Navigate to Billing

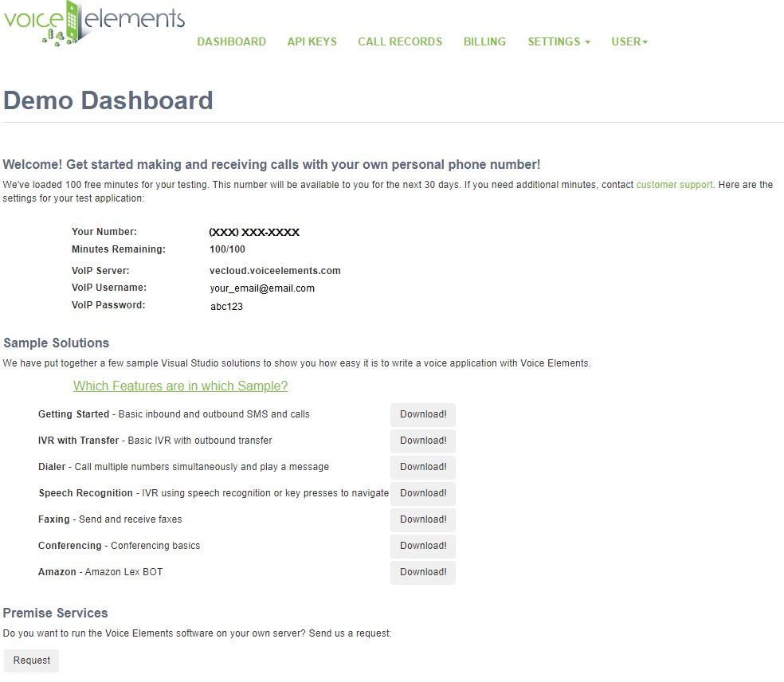pos(484,41)
